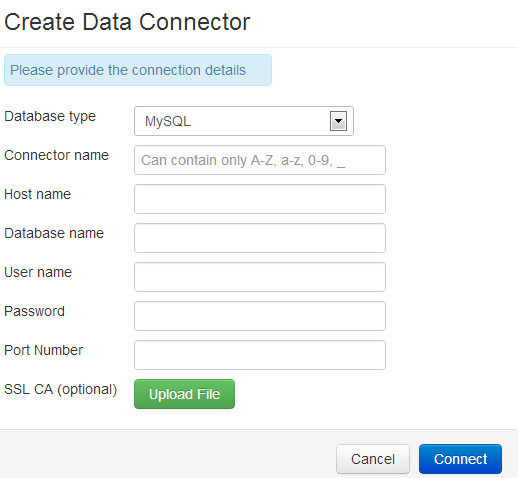Click the green Upload File button

tap(184, 394)
